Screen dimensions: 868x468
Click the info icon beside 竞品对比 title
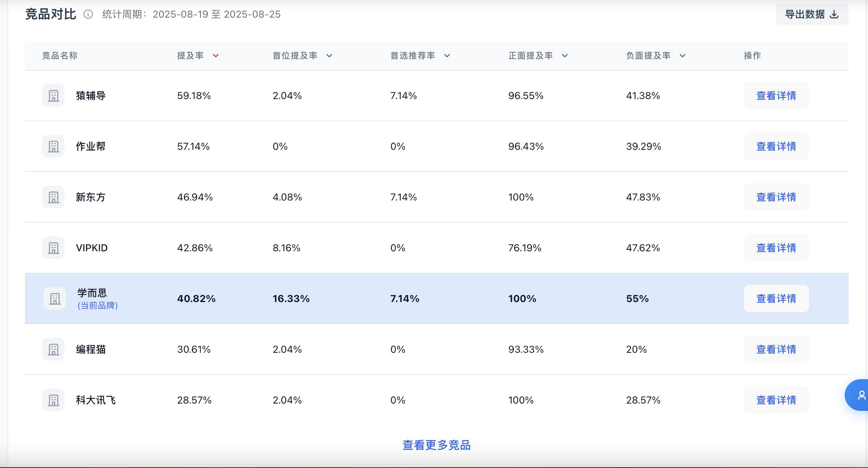coord(88,14)
